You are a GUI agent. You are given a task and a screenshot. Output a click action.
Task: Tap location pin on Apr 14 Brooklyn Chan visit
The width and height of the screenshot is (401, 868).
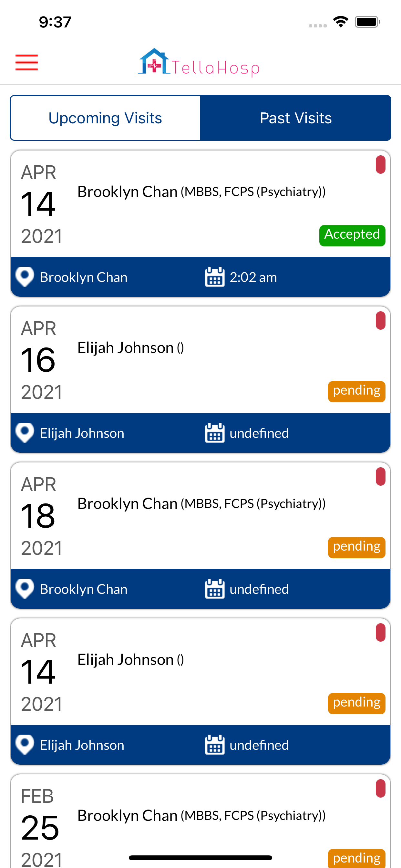[x=25, y=277]
